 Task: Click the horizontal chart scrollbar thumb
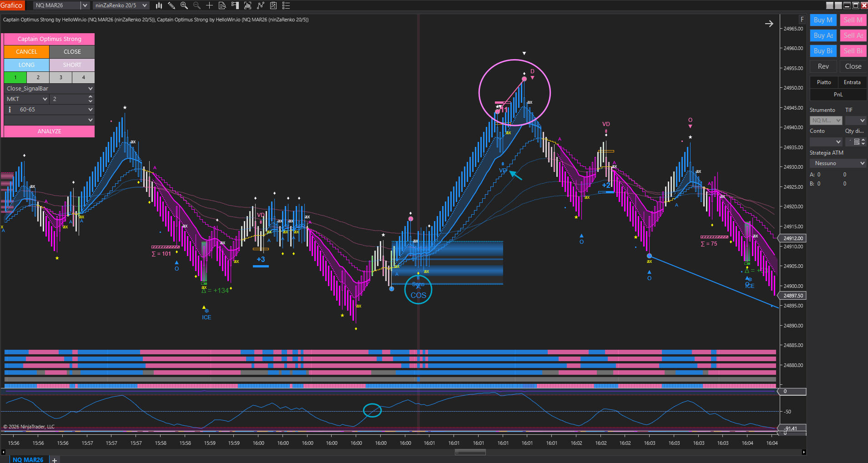[470, 452]
